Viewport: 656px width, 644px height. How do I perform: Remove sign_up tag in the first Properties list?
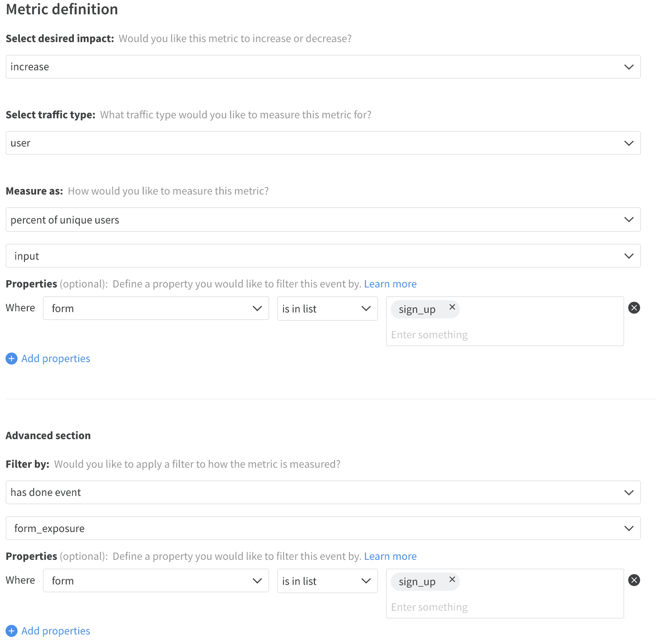pos(452,307)
